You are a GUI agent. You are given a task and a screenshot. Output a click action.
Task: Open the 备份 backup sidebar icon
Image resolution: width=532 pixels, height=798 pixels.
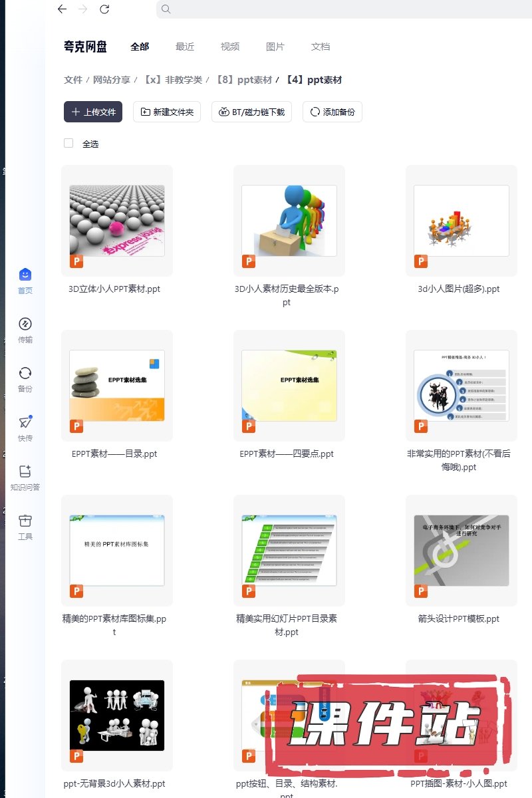[25, 374]
